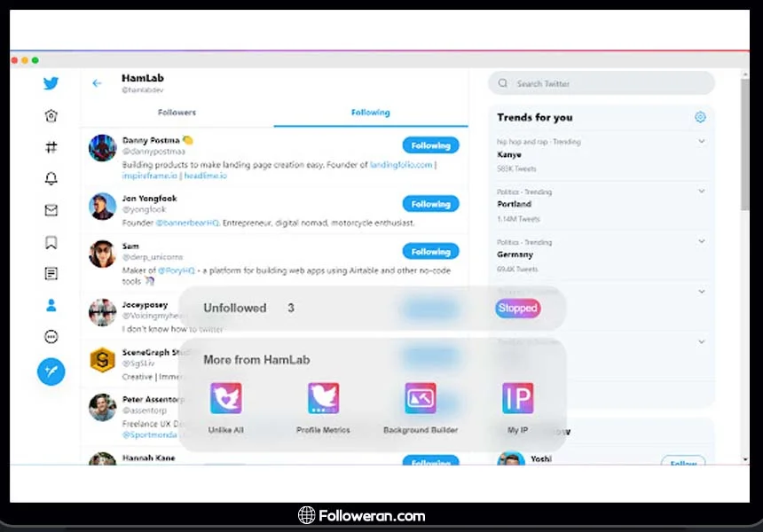Expand options chevron for Germany trend
Image resolution: width=763 pixels, height=532 pixels.
point(702,241)
